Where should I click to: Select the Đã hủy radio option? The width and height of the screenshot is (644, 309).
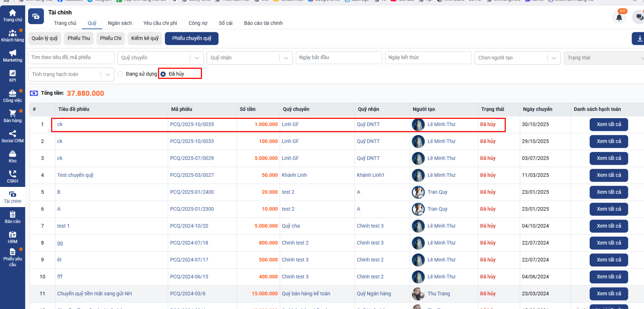click(x=163, y=74)
